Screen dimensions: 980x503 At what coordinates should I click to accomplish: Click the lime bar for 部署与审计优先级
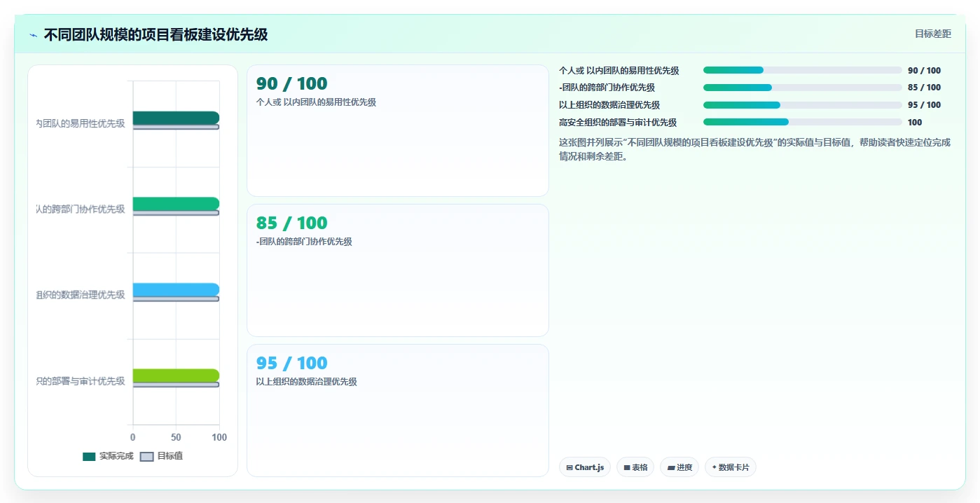tap(176, 375)
